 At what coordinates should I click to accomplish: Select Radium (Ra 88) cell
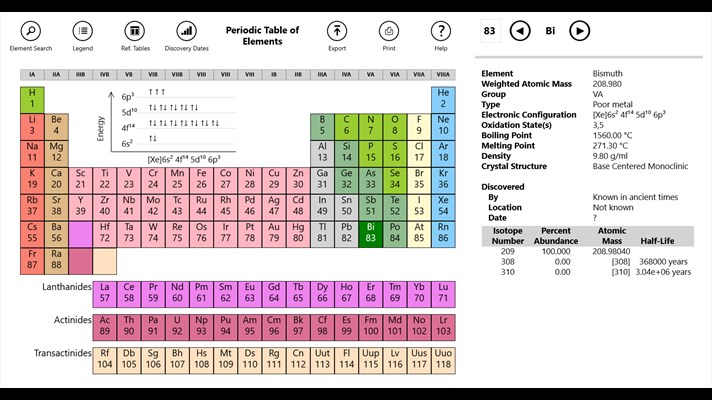(56, 261)
